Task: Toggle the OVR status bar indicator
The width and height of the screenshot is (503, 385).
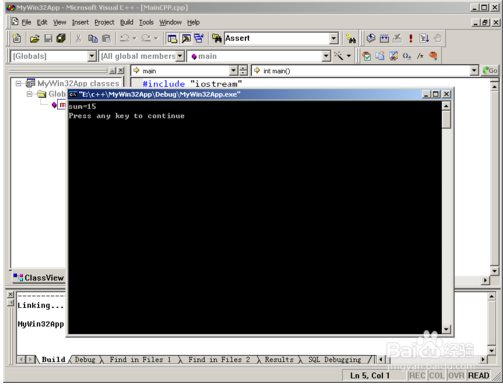Action: tap(456, 376)
